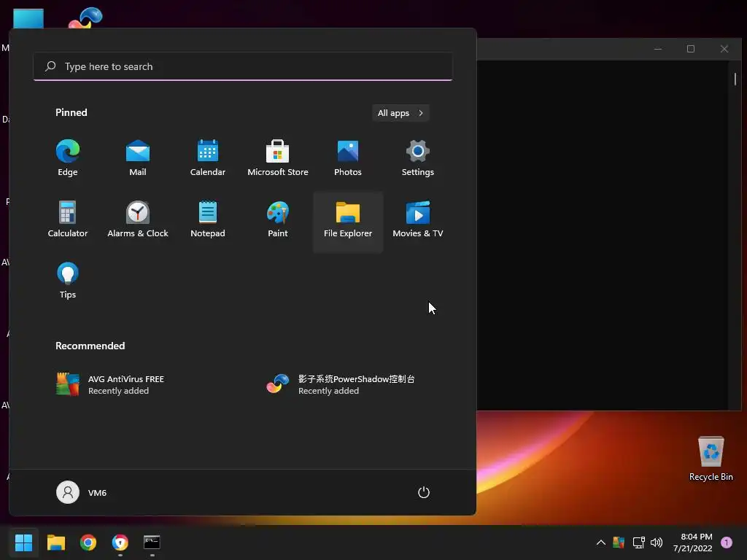
Task: Open the VM6 user account menu
Action: point(82,492)
